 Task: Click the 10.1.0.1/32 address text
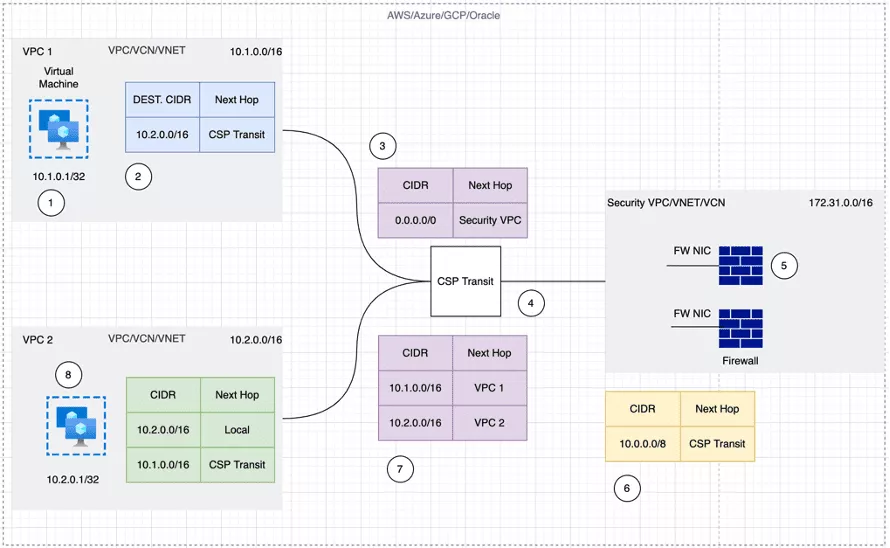point(58,177)
